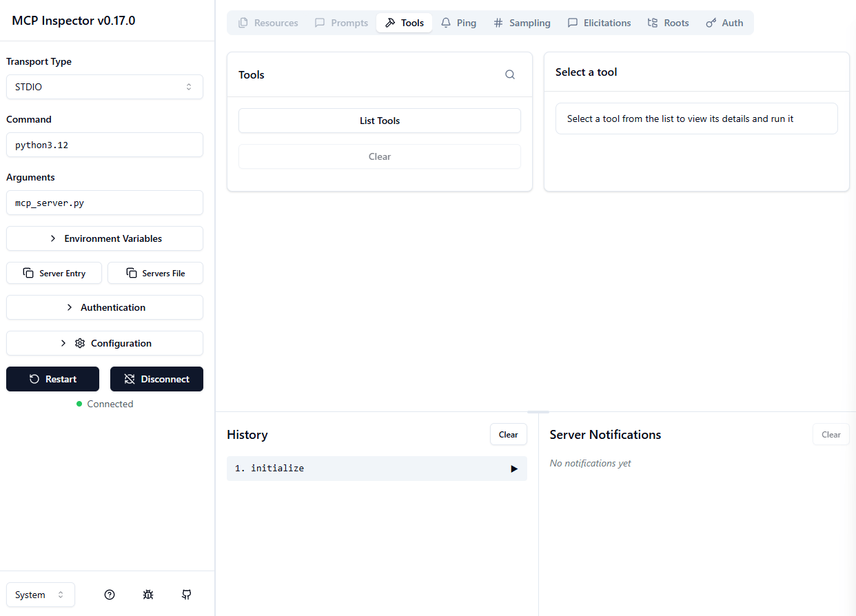Click the bug debugging icon
The width and height of the screenshot is (856, 616).
(148, 595)
